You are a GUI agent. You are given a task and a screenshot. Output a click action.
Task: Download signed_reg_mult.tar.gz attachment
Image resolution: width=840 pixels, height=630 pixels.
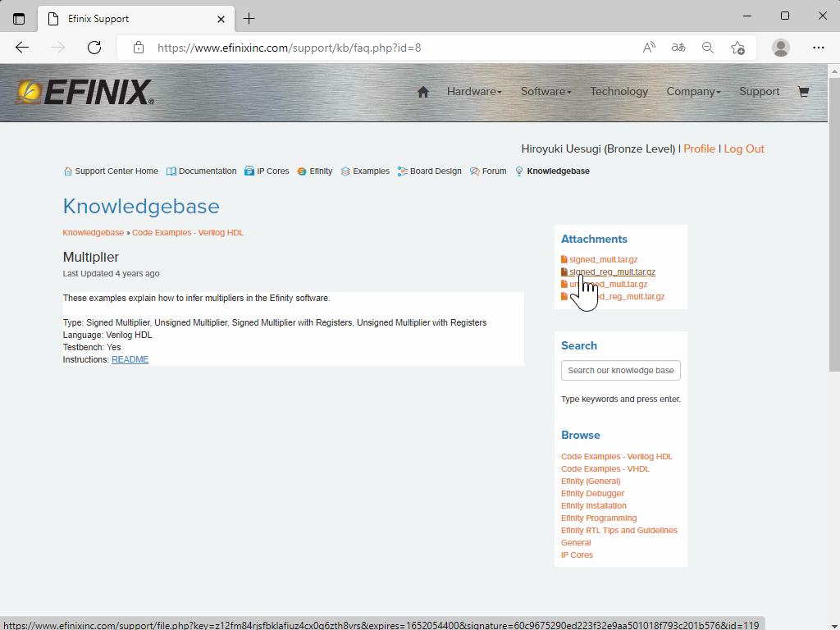coord(608,272)
